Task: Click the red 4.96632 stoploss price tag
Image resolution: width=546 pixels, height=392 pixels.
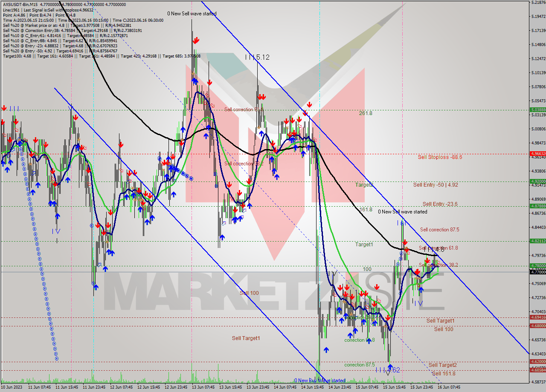Action: (537, 153)
